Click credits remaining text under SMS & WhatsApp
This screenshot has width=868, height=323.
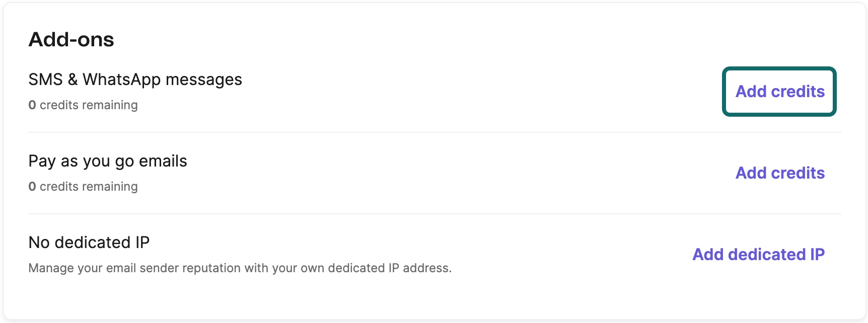89,105
